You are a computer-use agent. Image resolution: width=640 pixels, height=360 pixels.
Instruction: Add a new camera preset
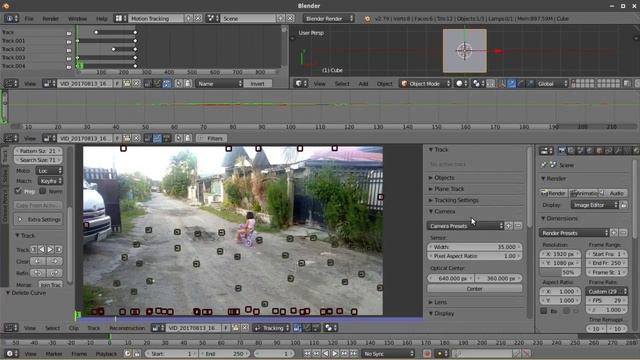(x=509, y=226)
